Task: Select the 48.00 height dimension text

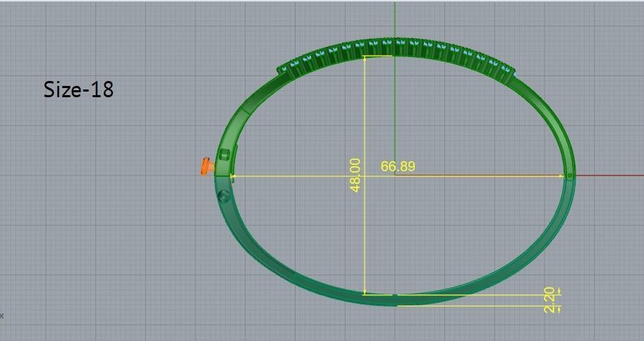Action: click(356, 175)
